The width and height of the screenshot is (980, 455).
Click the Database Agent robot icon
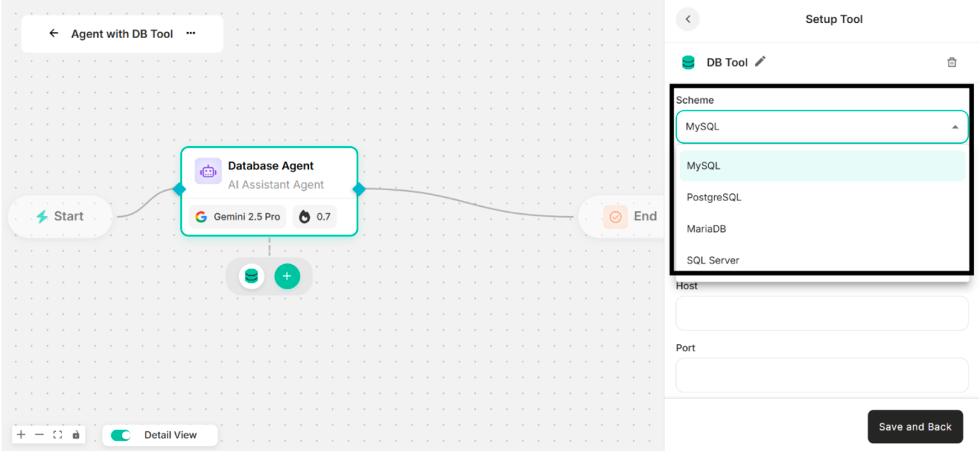208,172
